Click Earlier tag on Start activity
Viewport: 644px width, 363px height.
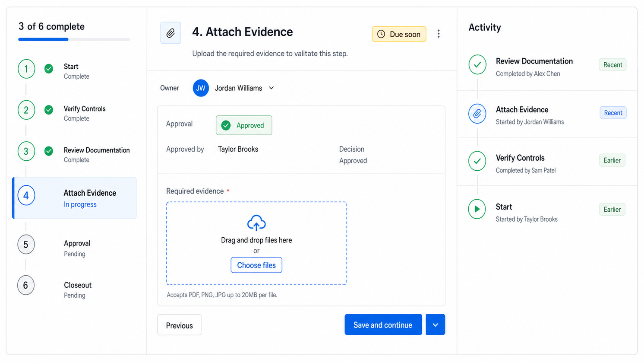pos(612,210)
